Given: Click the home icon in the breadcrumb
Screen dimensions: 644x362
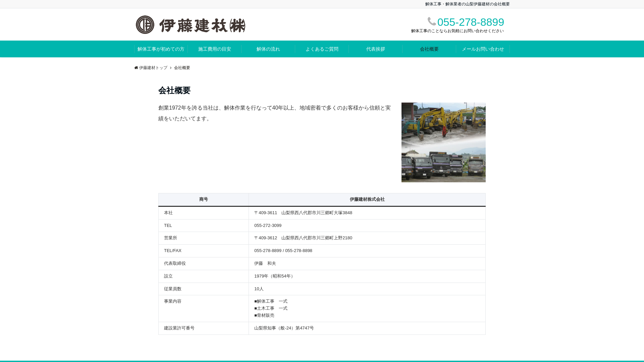Looking at the screenshot, I should pos(136,67).
